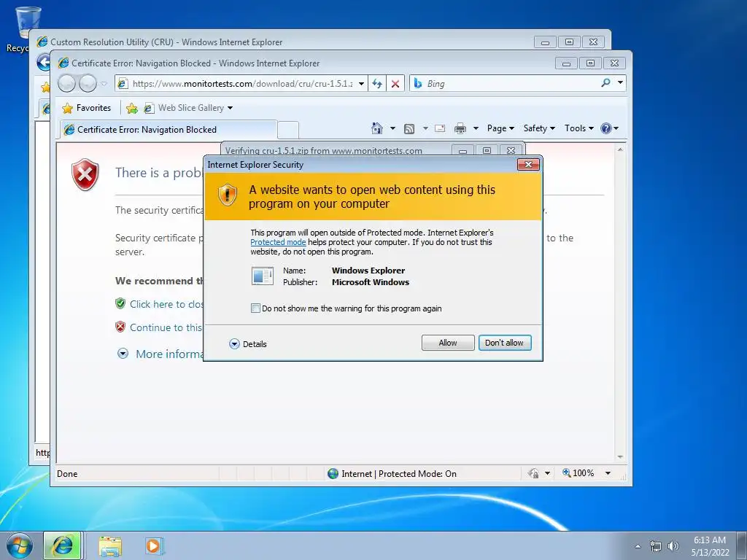Screen dimensions: 747x560
Task: Click the Windows Start button
Action: [20, 545]
